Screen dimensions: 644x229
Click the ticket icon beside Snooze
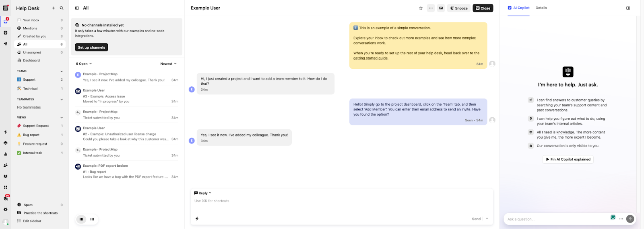tap(441, 8)
